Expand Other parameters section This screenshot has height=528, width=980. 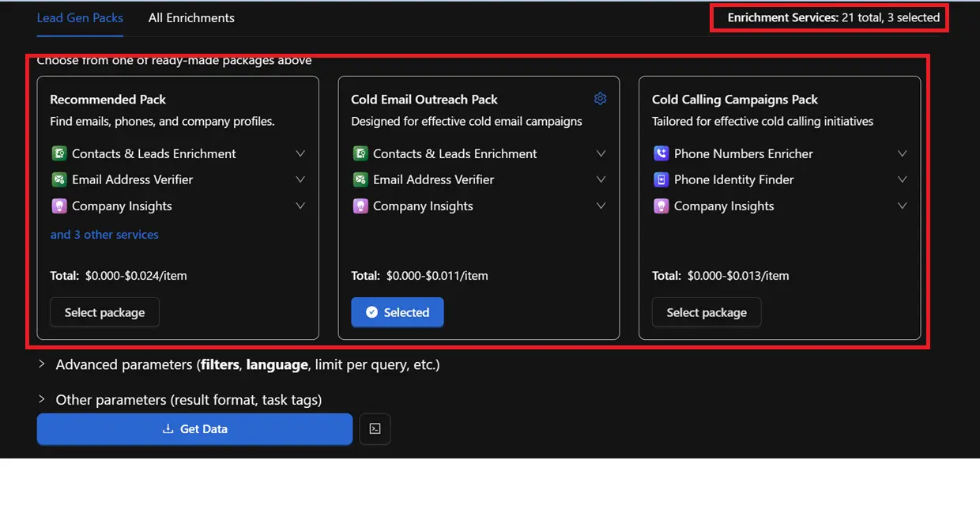[x=42, y=399]
